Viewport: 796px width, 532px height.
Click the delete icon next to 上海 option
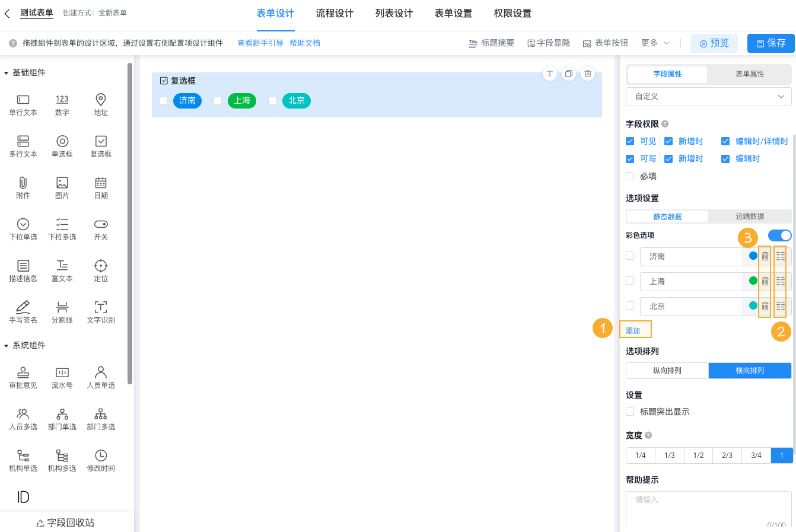[x=765, y=281]
